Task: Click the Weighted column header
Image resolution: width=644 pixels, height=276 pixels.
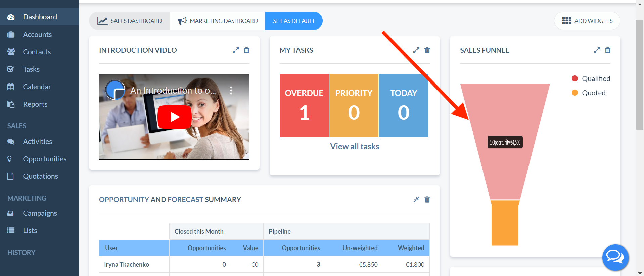Action: pos(411,248)
